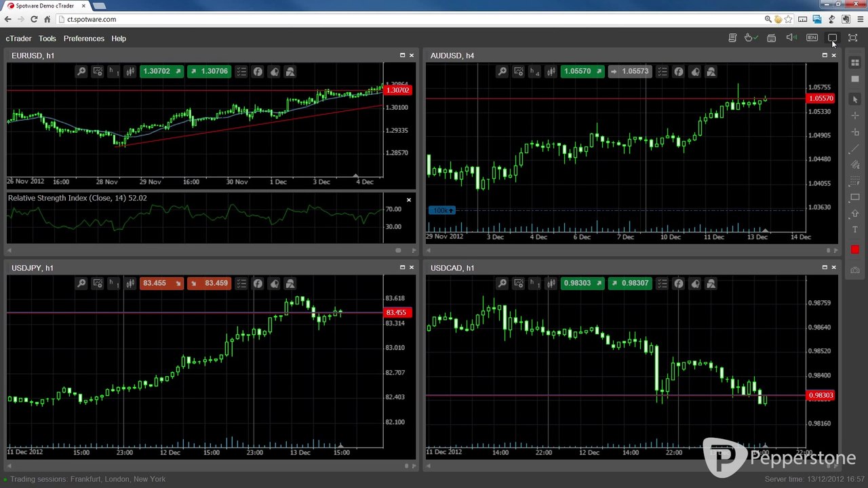Select the text annotation tool
The image size is (868, 488).
coord(855,230)
